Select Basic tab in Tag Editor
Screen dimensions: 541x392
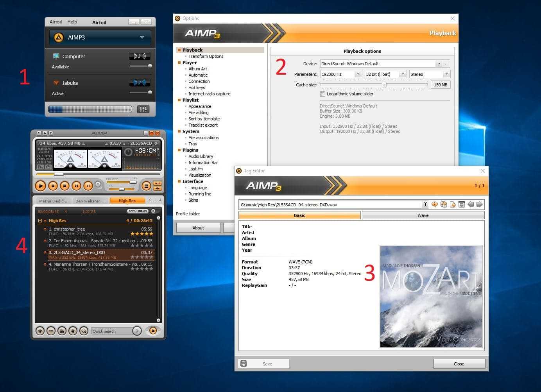[x=299, y=215]
